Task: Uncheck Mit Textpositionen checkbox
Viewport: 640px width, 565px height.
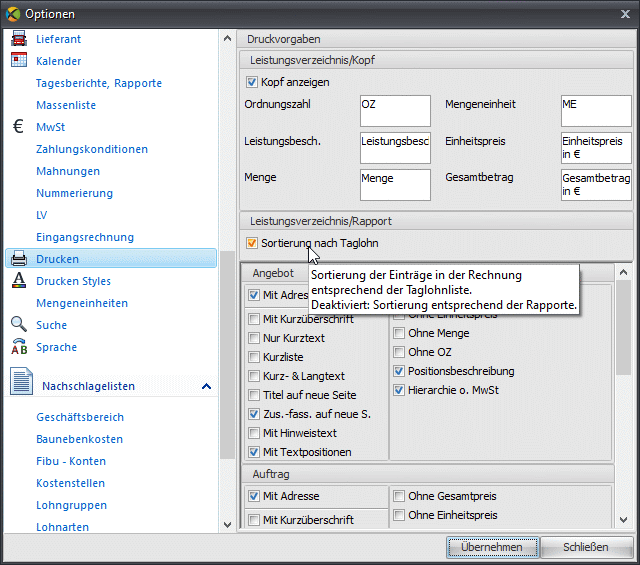Action: [x=254, y=452]
